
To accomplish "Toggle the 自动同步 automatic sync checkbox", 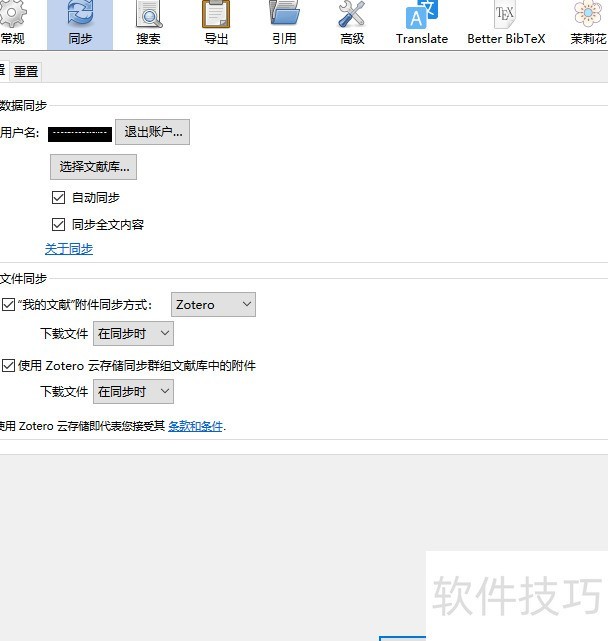I will coord(58,197).
